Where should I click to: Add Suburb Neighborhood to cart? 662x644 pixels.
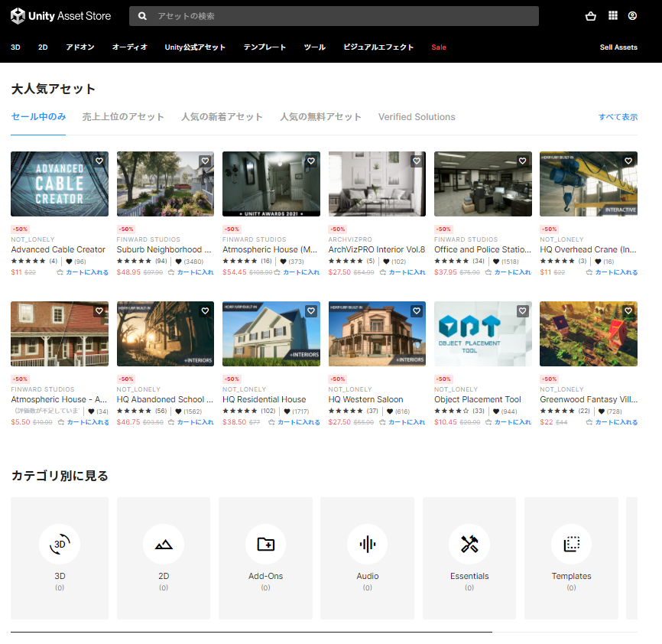click(x=191, y=272)
